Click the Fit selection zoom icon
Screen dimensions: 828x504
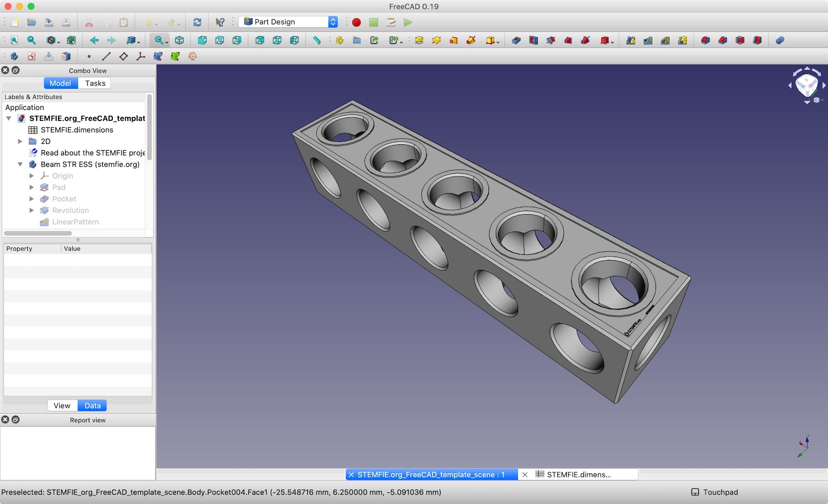31,40
